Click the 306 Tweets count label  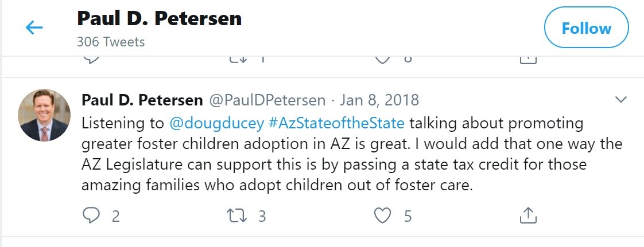[x=110, y=42]
